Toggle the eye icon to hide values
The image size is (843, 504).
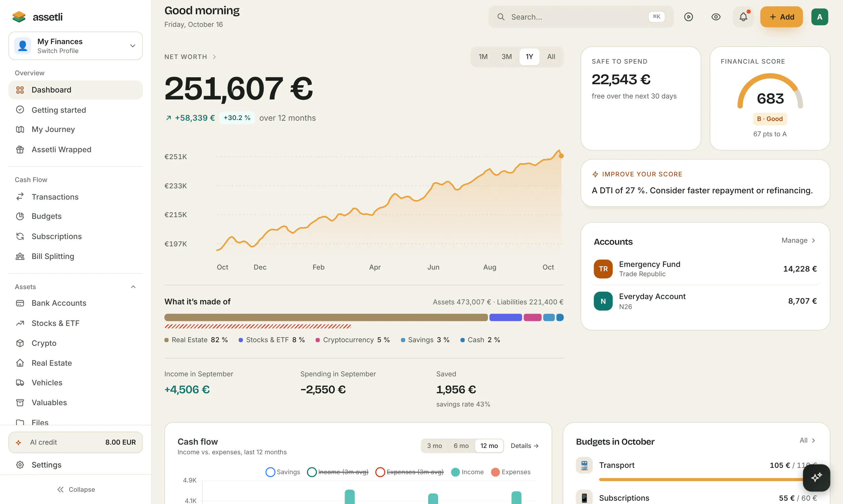(716, 17)
